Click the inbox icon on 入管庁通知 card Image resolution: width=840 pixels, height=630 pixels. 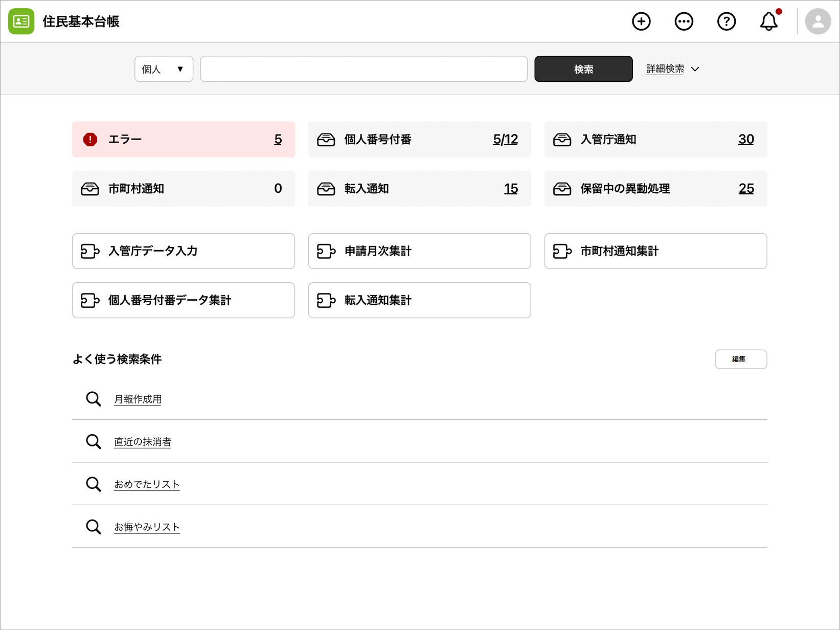[562, 140]
